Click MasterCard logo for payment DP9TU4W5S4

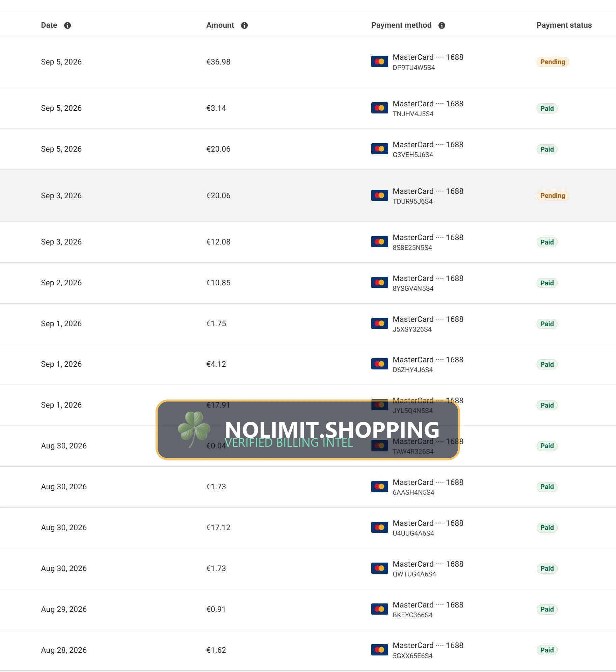click(379, 61)
